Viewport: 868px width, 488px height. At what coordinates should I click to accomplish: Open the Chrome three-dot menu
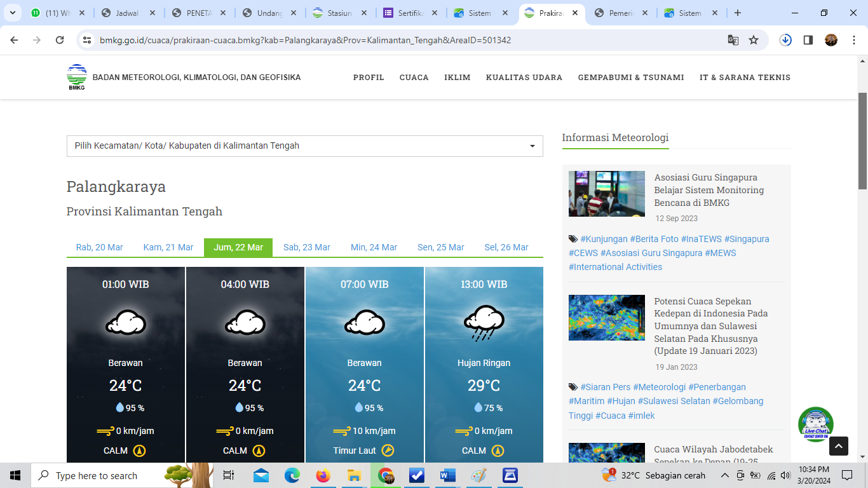tap(853, 40)
